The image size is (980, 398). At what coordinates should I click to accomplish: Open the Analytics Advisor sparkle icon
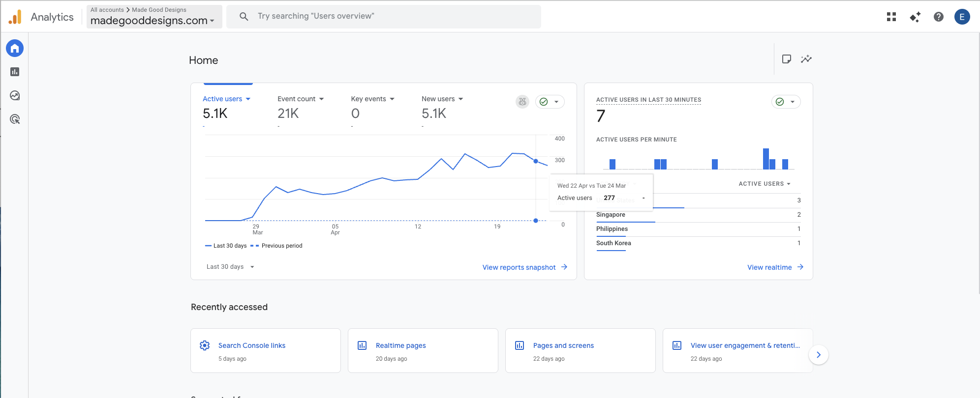click(915, 17)
